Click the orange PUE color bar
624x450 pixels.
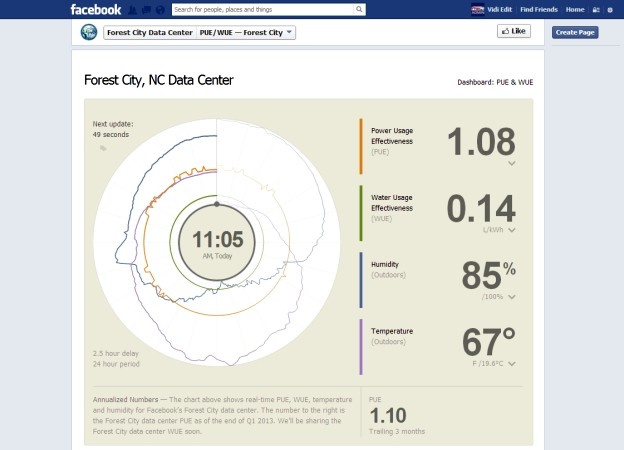[361, 146]
